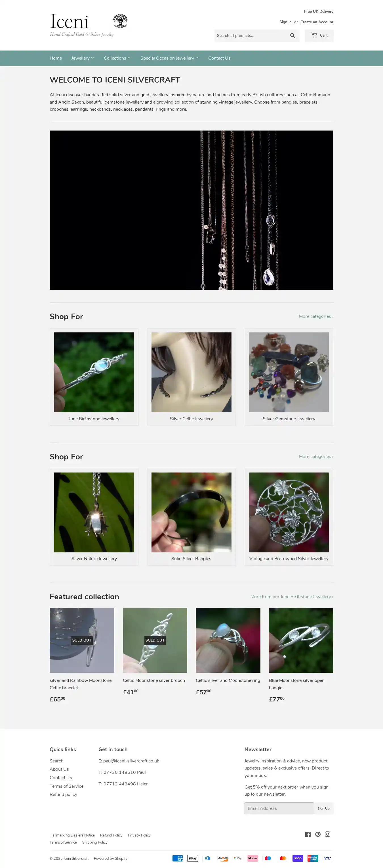Go to the Home menu item

click(56, 58)
